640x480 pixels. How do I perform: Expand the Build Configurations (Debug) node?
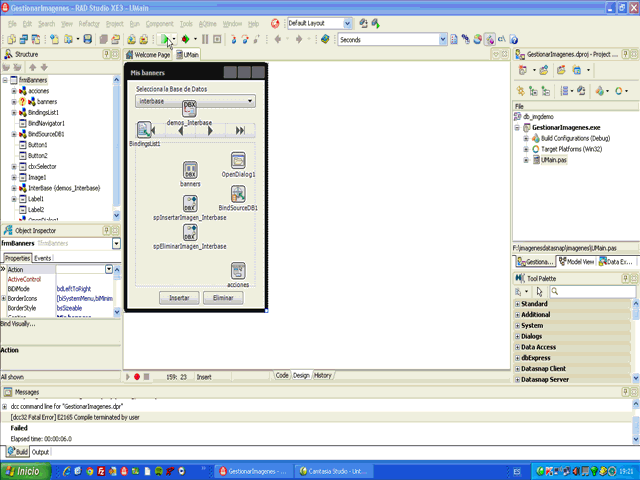pyautogui.click(x=526, y=139)
